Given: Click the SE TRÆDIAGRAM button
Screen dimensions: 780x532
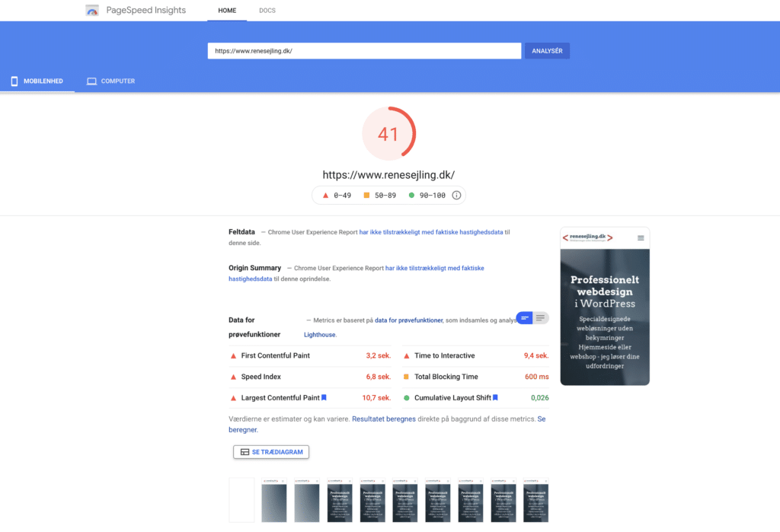Looking at the screenshot, I should pos(271,452).
